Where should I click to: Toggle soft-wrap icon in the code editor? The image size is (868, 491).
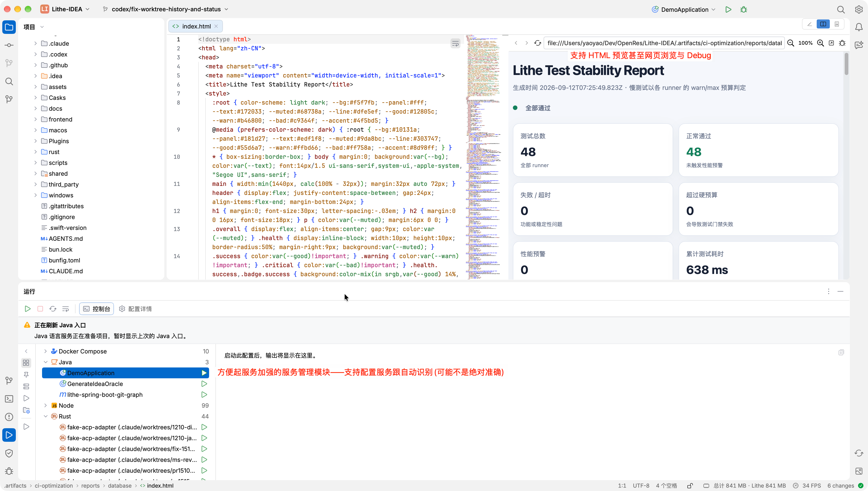click(x=455, y=44)
